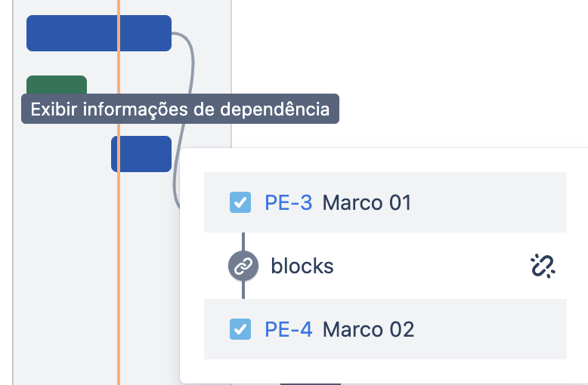Click the unlink dependency icon beside blocks
588x385 pixels.
click(543, 266)
